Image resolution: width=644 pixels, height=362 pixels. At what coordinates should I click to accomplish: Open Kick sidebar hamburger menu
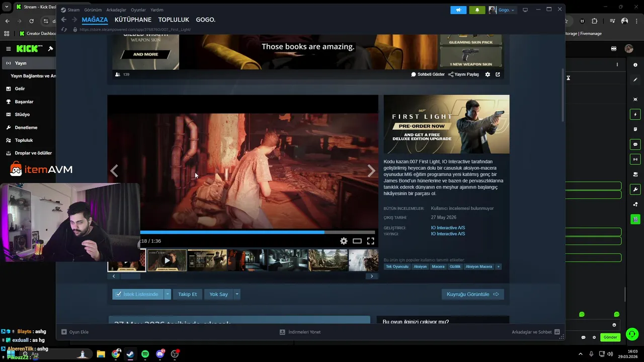[x=9, y=49]
